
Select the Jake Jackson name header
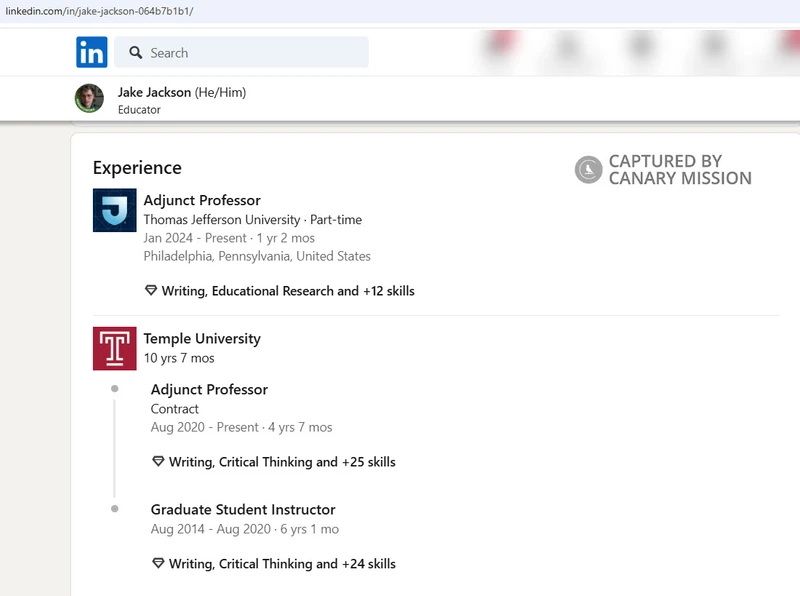[154, 92]
